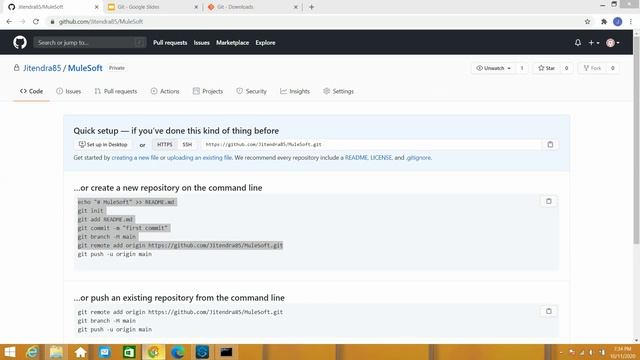Open the LICENSE link
Screen dimensions: 640x360
[x=381, y=158]
